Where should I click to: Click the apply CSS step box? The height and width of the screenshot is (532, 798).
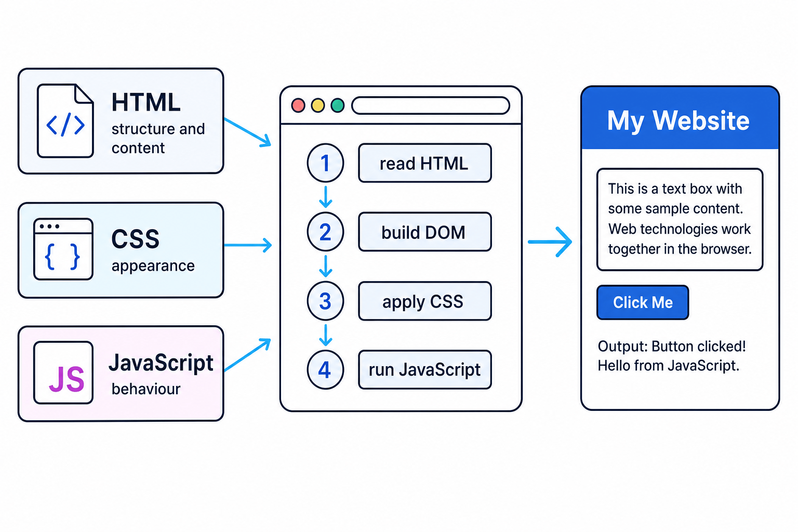425,301
